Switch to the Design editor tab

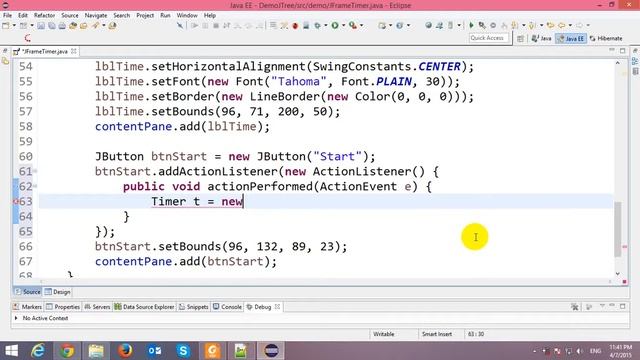(x=58, y=292)
